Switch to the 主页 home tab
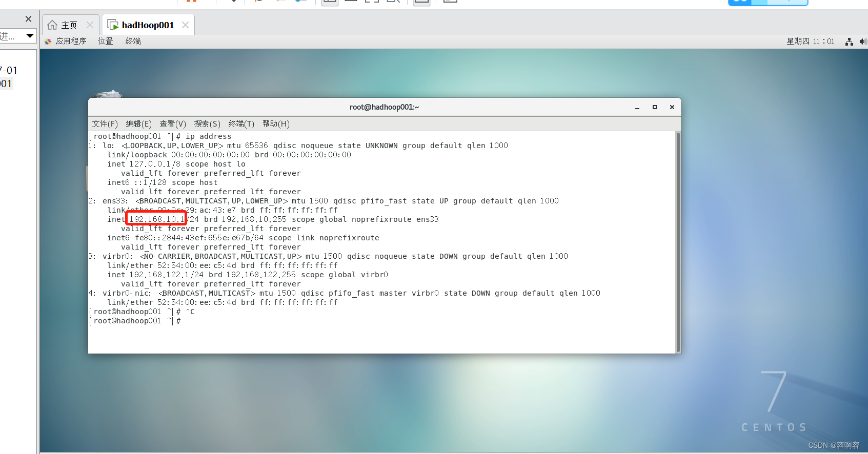Image resolution: width=868 pixels, height=454 pixels. coord(69,25)
